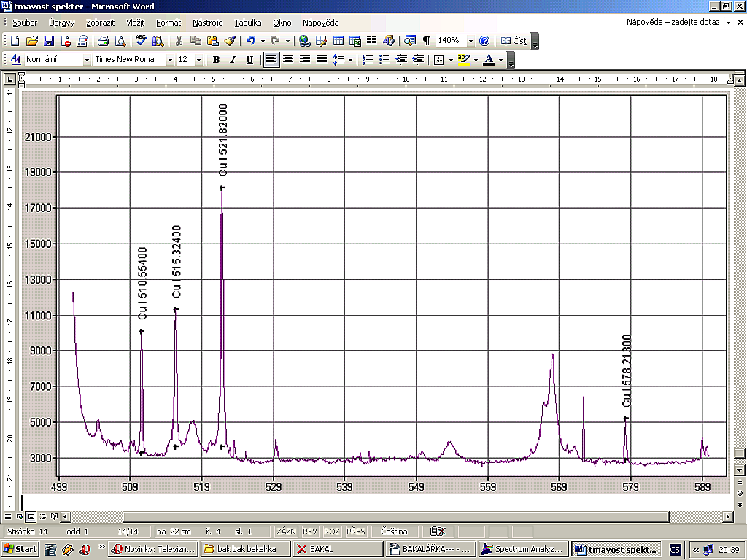Open the Tables and Borders toolbar
The height and width of the screenshot is (560, 747).
tap(322, 41)
